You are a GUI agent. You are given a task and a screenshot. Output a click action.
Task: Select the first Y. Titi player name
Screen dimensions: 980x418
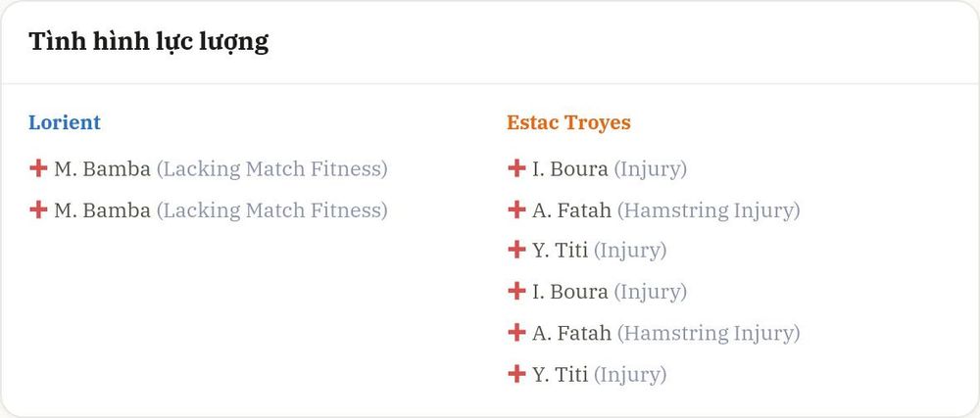pyautogui.click(x=560, y=251)
